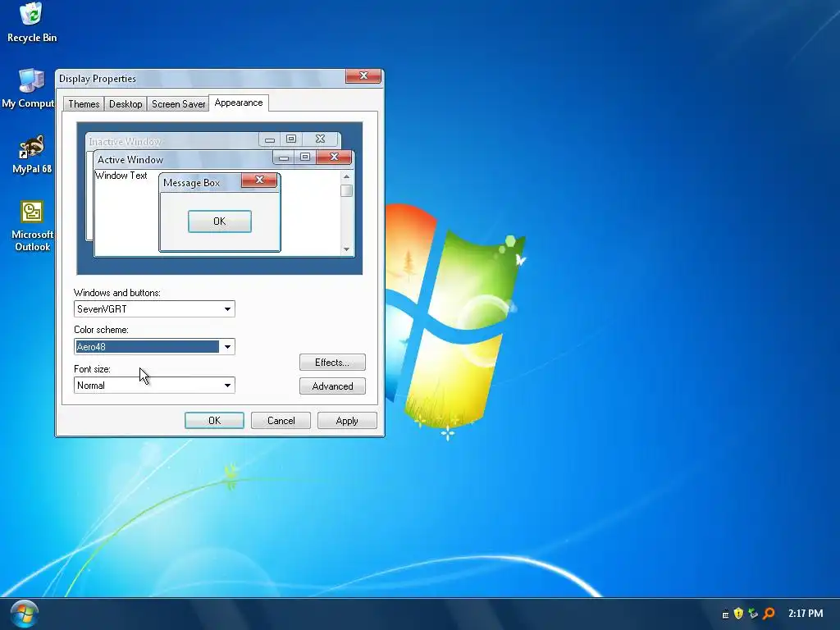Open the Recycle Bin desktop icon
This screenshot has width=840, height=630.
[32, 22]
